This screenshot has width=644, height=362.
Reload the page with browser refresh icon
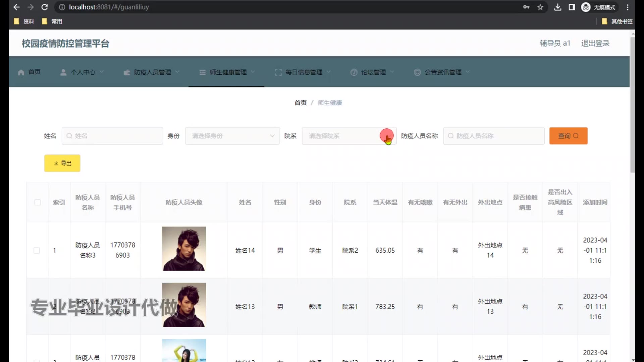(45, 7)
